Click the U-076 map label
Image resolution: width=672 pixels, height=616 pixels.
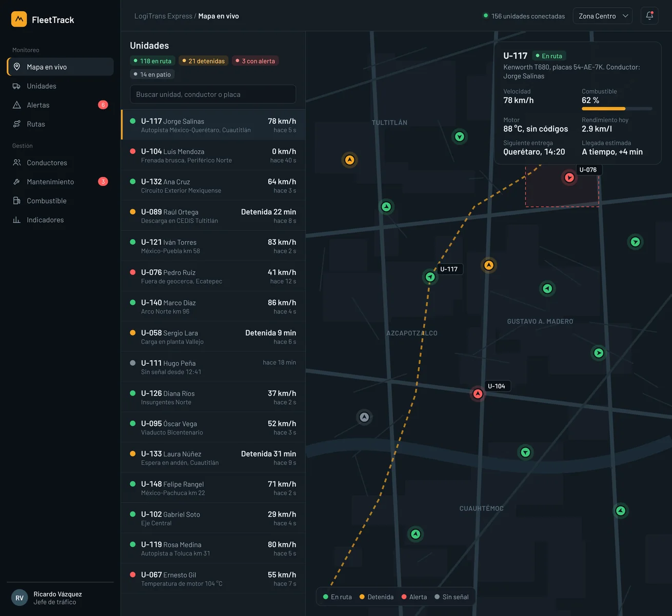[588, 170]
